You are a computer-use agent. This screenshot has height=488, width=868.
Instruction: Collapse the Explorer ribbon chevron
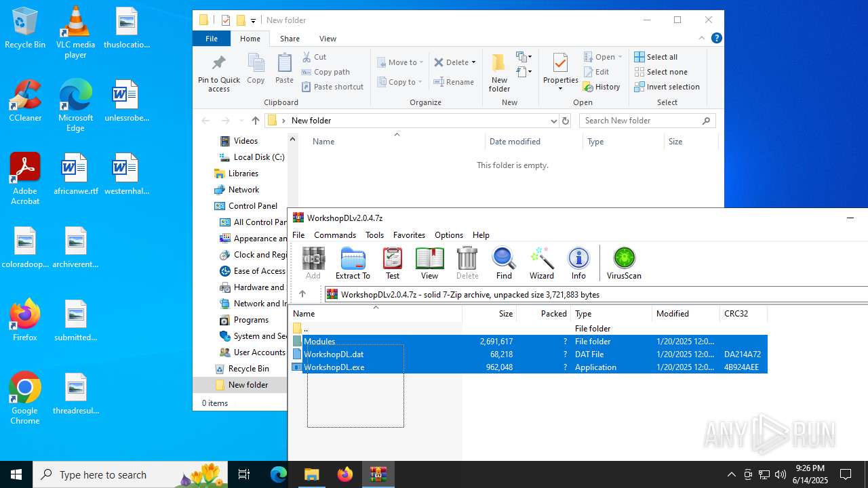tap(702, 38)
